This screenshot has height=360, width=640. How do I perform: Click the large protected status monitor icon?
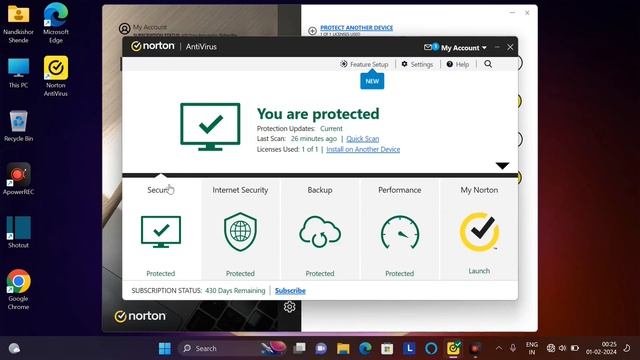click(x=210, y=127)
